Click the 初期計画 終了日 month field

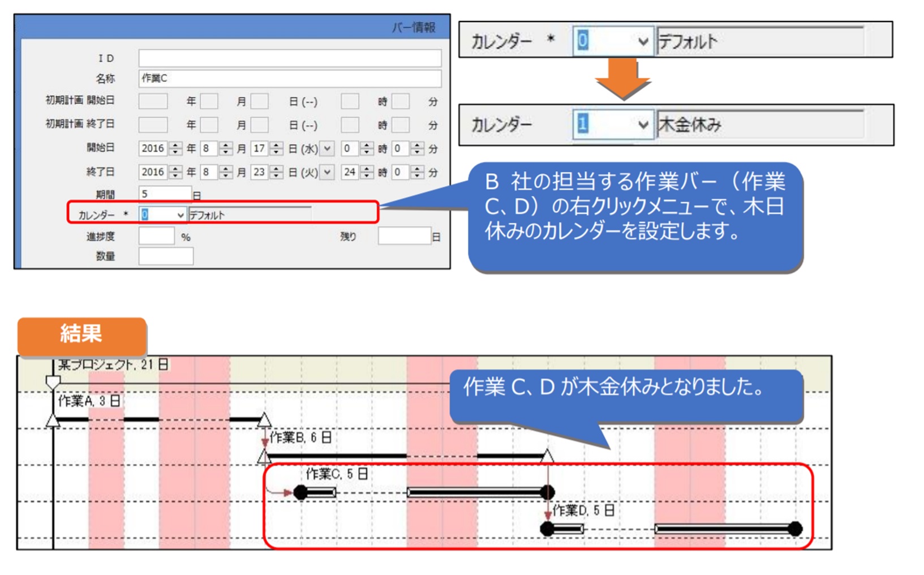[x=209, y=125]
